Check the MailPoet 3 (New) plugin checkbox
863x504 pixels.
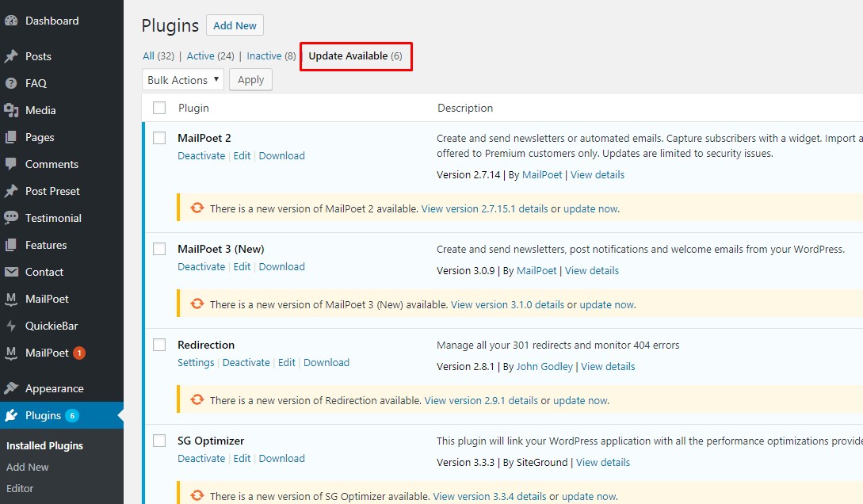tap(159, 249)
